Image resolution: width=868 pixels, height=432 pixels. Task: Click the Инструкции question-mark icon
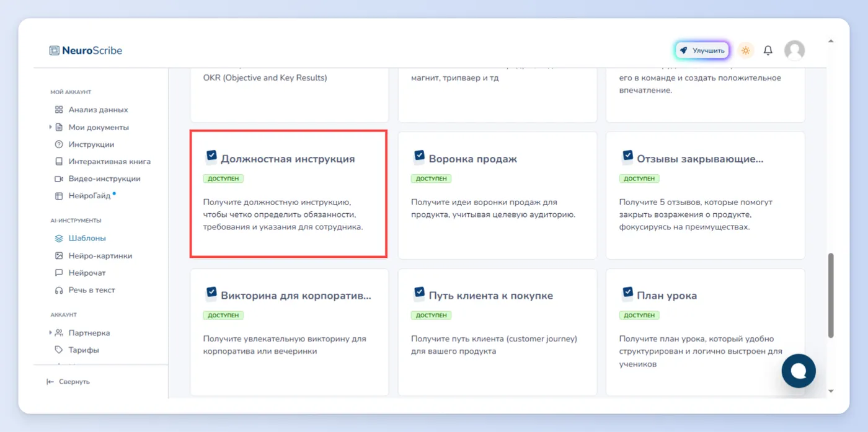(x=59, y=144)
